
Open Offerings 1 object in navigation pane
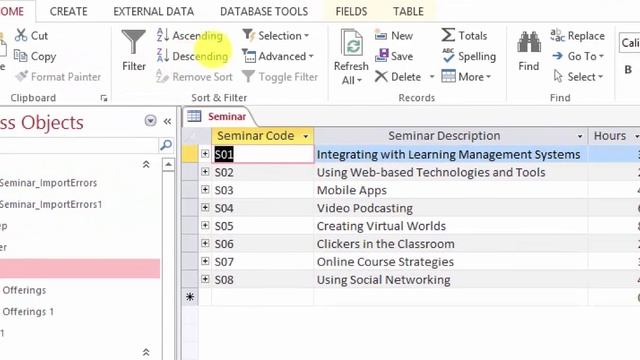click(28, 311)
